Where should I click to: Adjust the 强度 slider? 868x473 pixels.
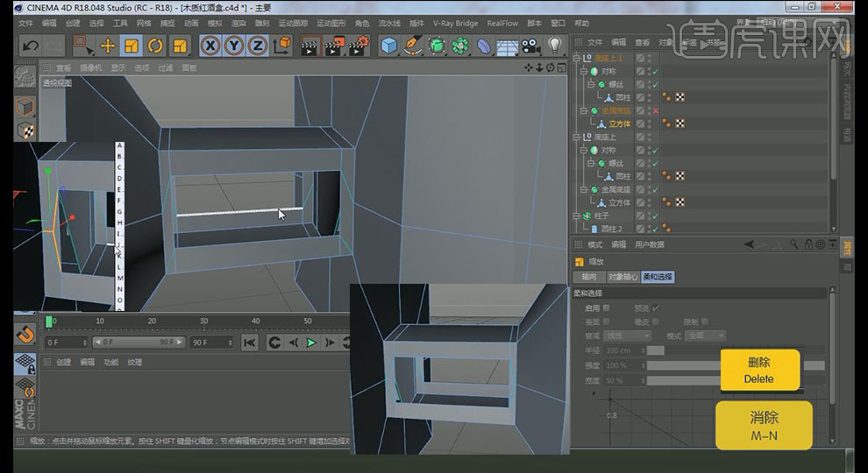(x=736, y=365)
